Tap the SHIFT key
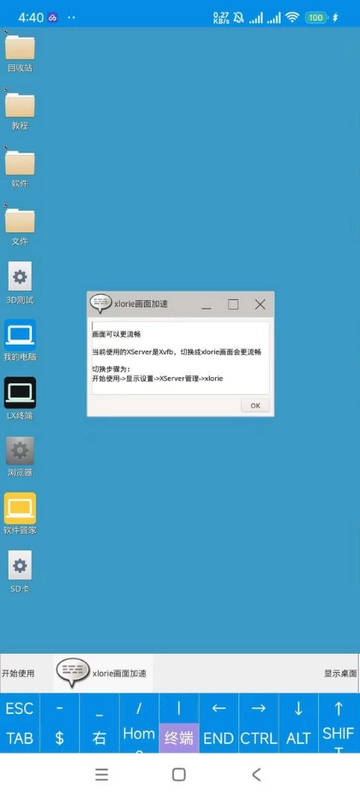This screenshot has height=792, width=360. 339,738
